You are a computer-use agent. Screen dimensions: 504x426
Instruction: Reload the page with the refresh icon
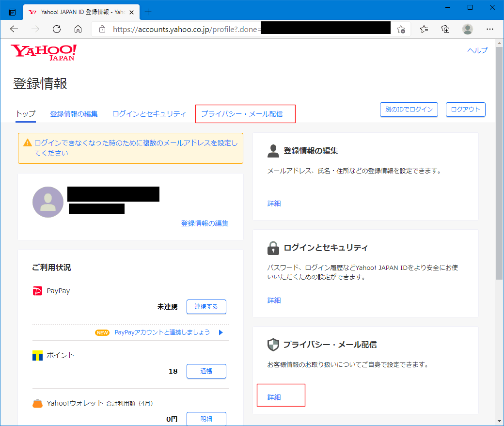(x=57, y=29)
